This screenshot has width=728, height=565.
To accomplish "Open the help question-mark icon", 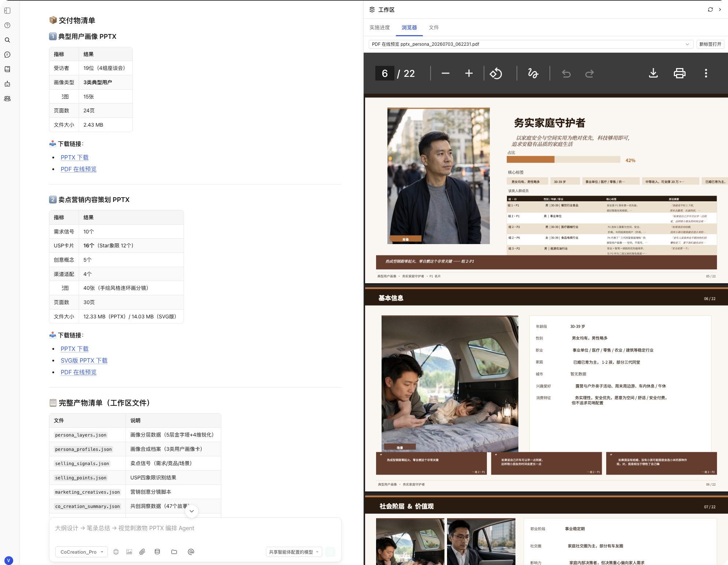I will [x=7, y=25].
